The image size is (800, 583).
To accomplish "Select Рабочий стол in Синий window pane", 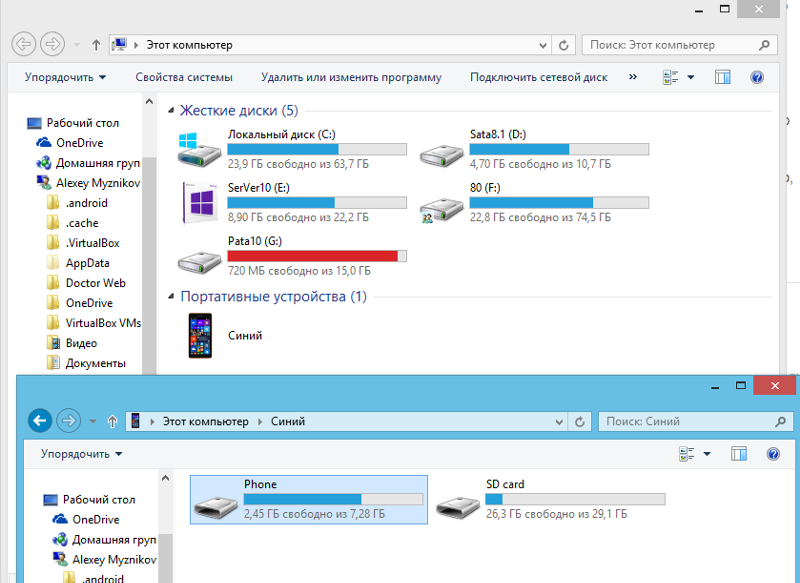I will (89, 499).
